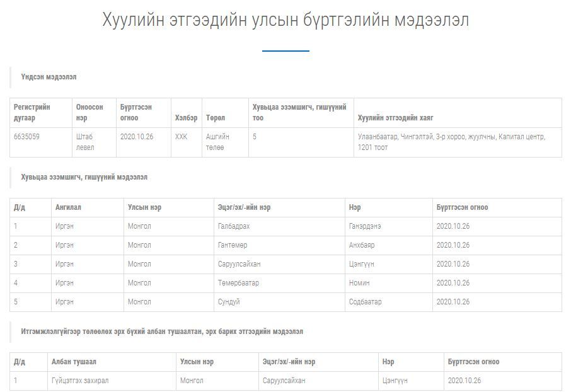Viewport: 571px width, 392px height.
Task: Click 'Хувьцаа эзэмшигч, гишүүний мэдээлэл' section heading
Action: pos(84,177)
